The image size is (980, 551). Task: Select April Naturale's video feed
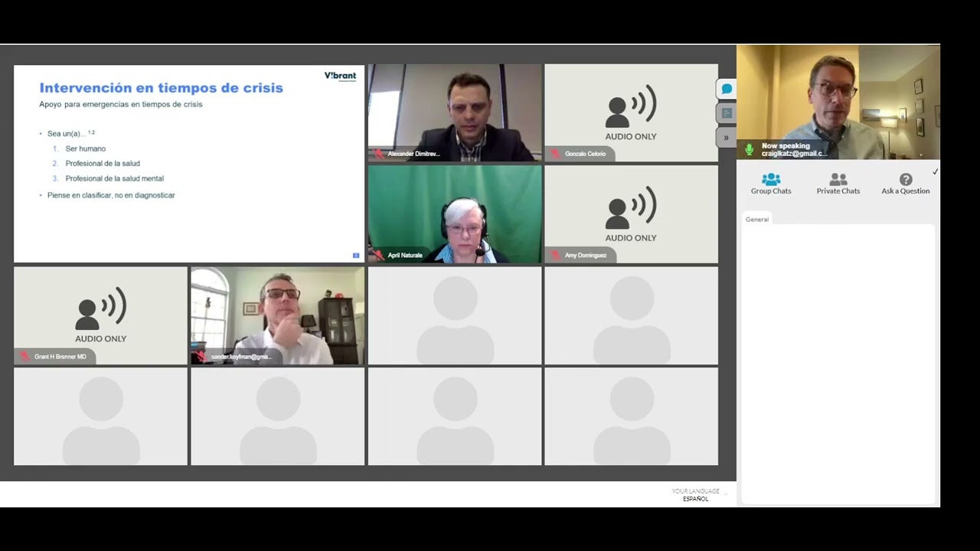[x=455, y=214]
